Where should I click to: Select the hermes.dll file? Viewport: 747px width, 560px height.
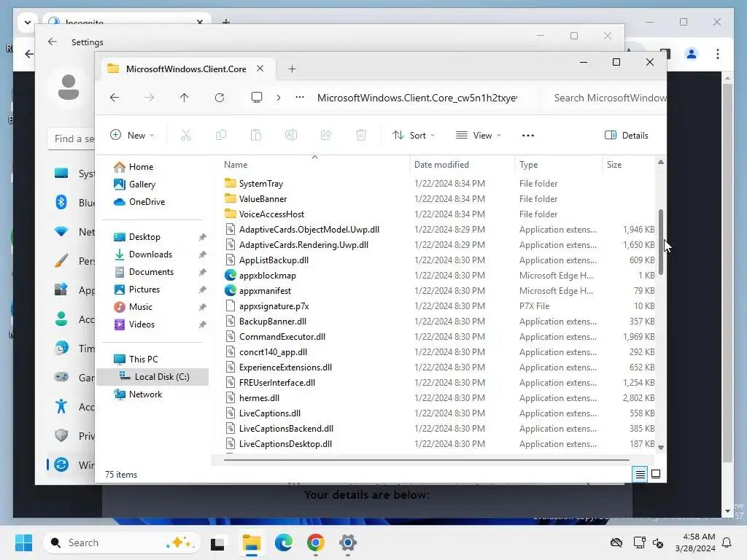point(259,397)
